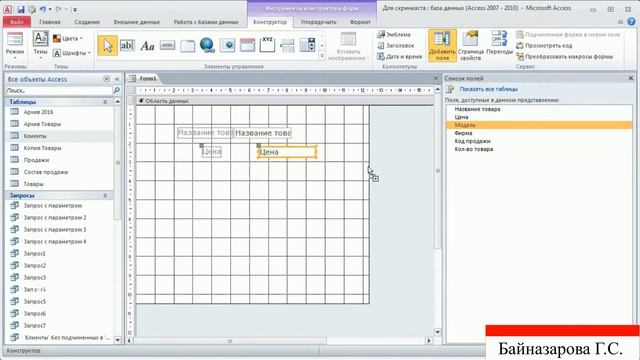Click Показать все таблицы link
Image resolution: width=640 pixels, height=360 pixels.
(489, 89)
